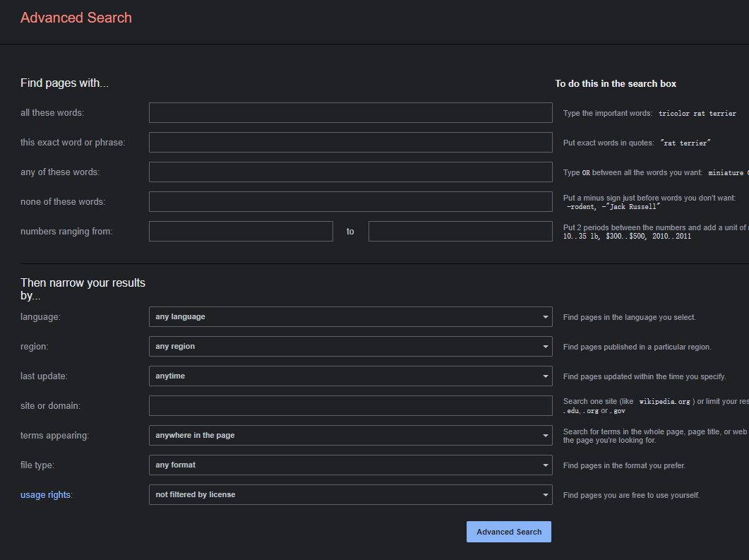This screenshot has height=560, width=749.
Task: Click 'Find pages you are free to use yourself.'
Action: [x=632, y=495]
